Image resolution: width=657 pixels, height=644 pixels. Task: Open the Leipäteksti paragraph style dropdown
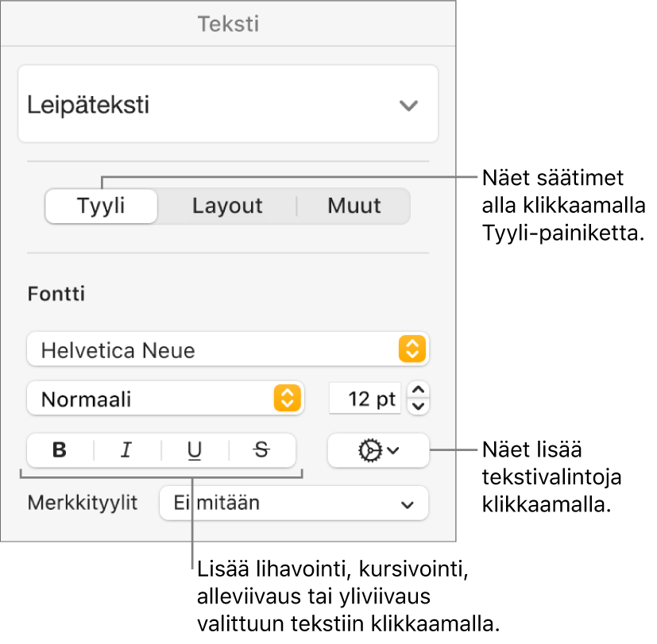point(228,104)
